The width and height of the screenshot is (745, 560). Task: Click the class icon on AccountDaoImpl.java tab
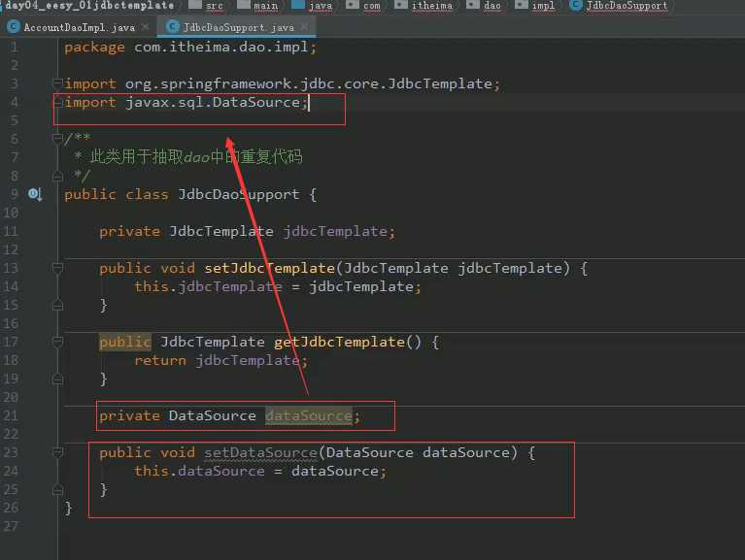click(14, 27)
